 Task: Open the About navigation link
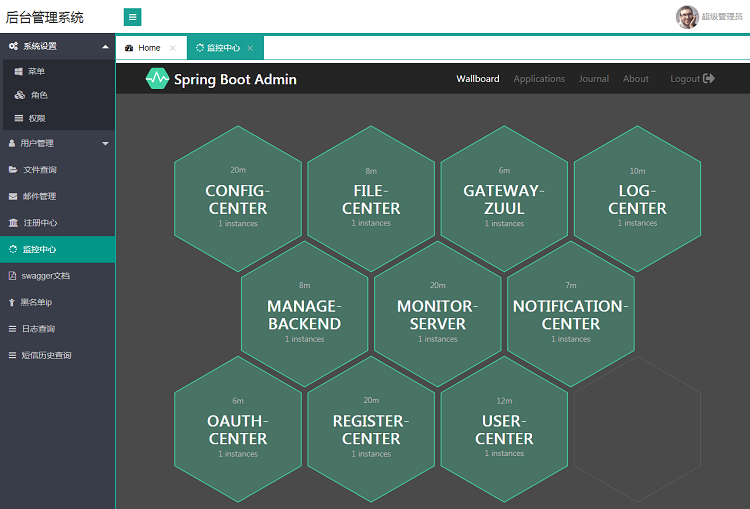click(x=636, y=78)
